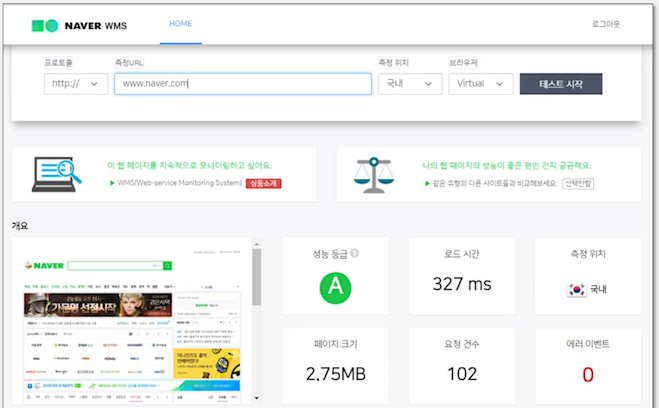Click the green A grade badge
The height and width of the screenshot is (408, 659).
click(335, 288)
